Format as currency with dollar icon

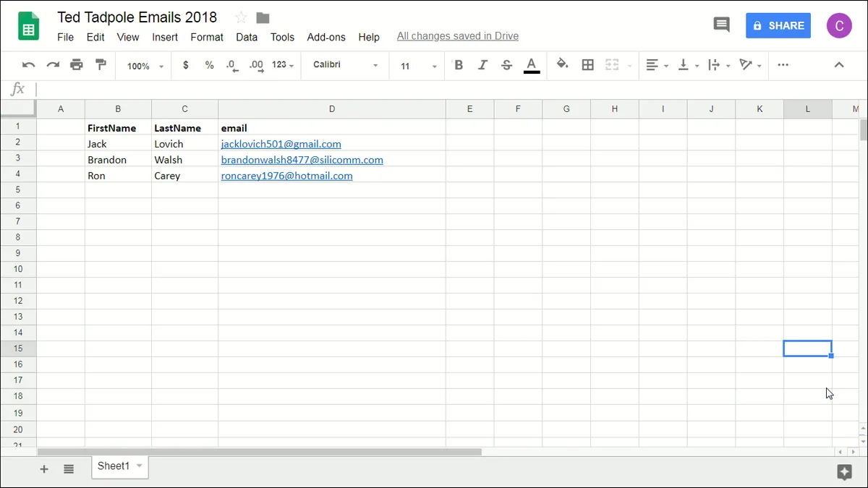tap(186, 65)
